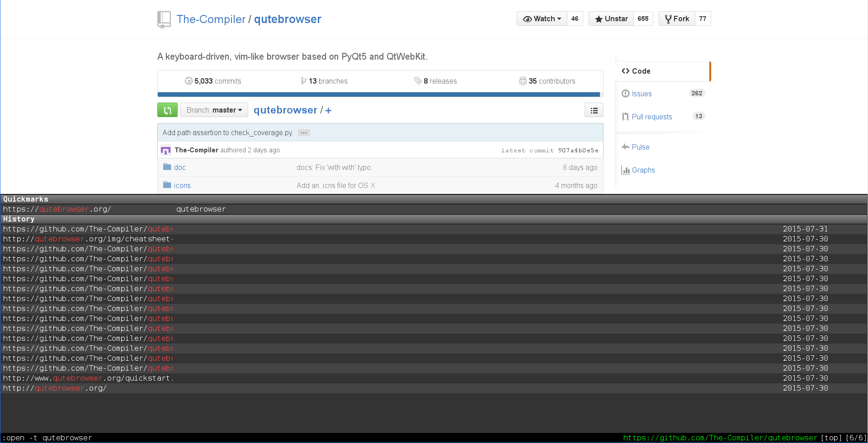Expand the commit message with the ellipsis button
The height and width of the screenshot is (443, 868).
click(303, 132)
